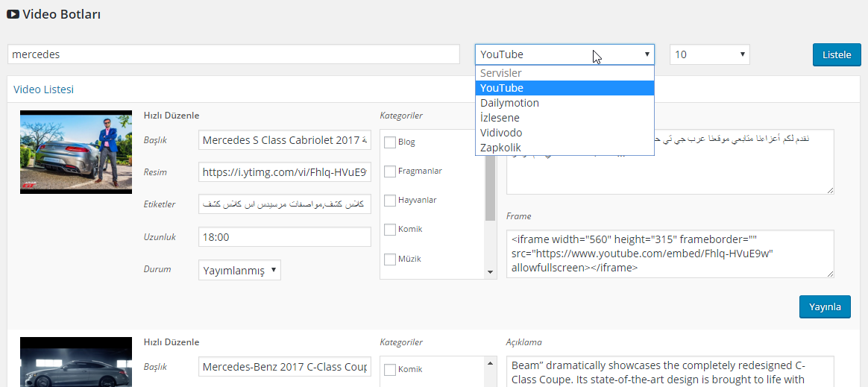Click the Arabic description textarea

point(670,163)
